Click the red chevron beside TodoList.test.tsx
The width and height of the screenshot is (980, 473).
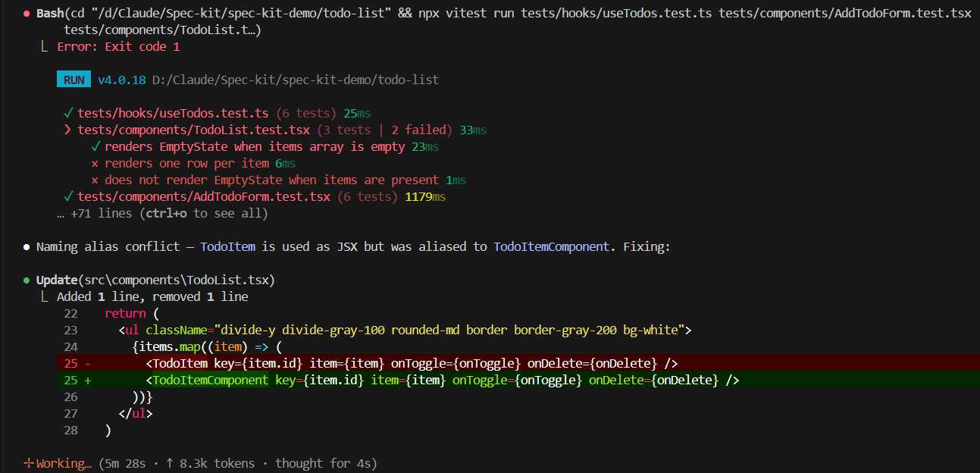click(69, 130)
